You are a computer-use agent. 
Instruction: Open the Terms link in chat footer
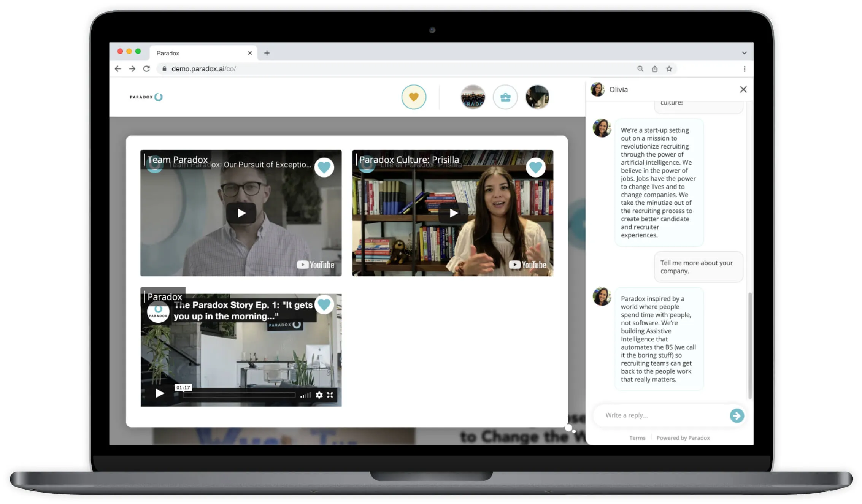point(637,438)
